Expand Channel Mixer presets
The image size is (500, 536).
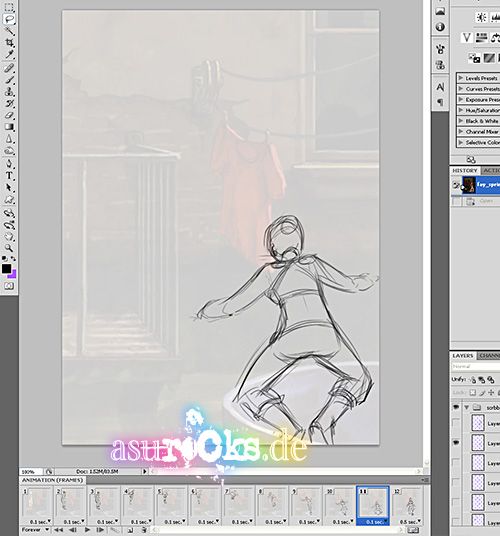[460, 131]
